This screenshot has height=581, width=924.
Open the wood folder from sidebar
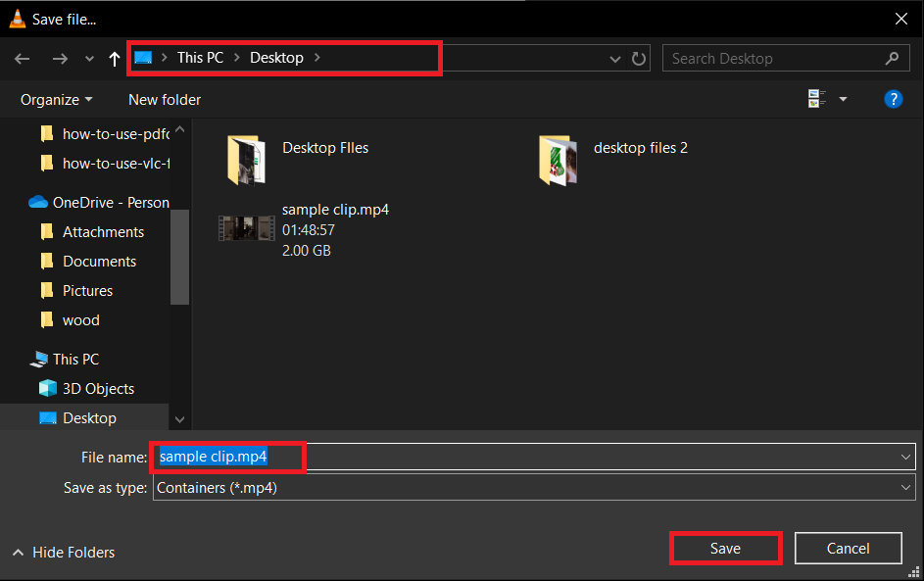[83, 319]
